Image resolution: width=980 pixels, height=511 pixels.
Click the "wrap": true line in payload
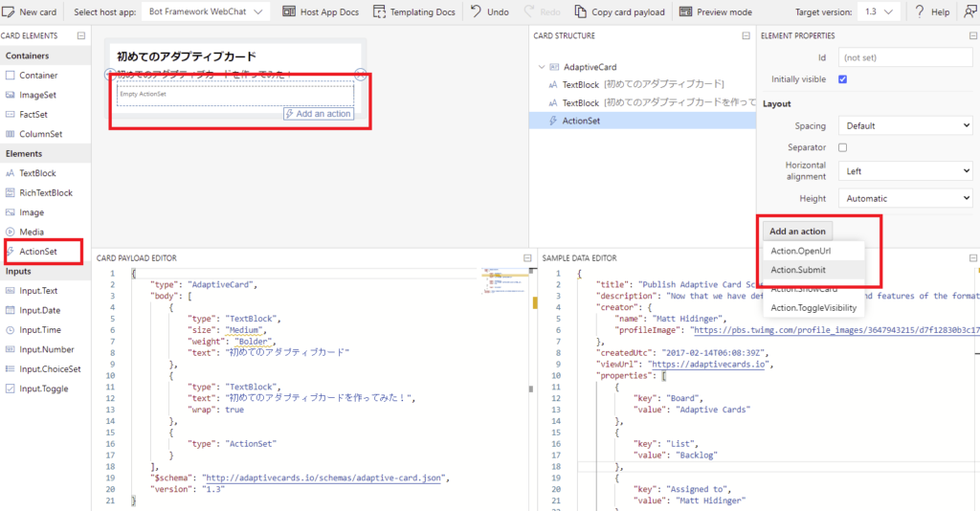tap(215, 410)
